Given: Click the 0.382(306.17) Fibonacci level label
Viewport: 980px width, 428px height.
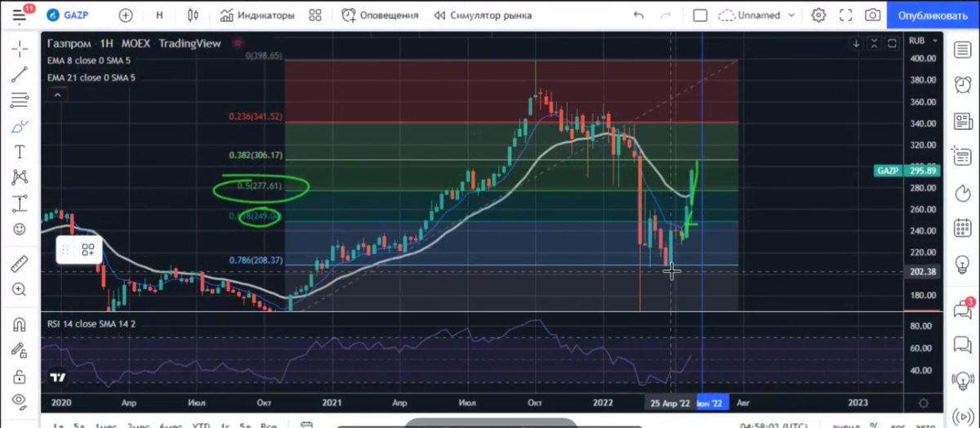Looking at the screenshot, I should [x=256, y=155].
